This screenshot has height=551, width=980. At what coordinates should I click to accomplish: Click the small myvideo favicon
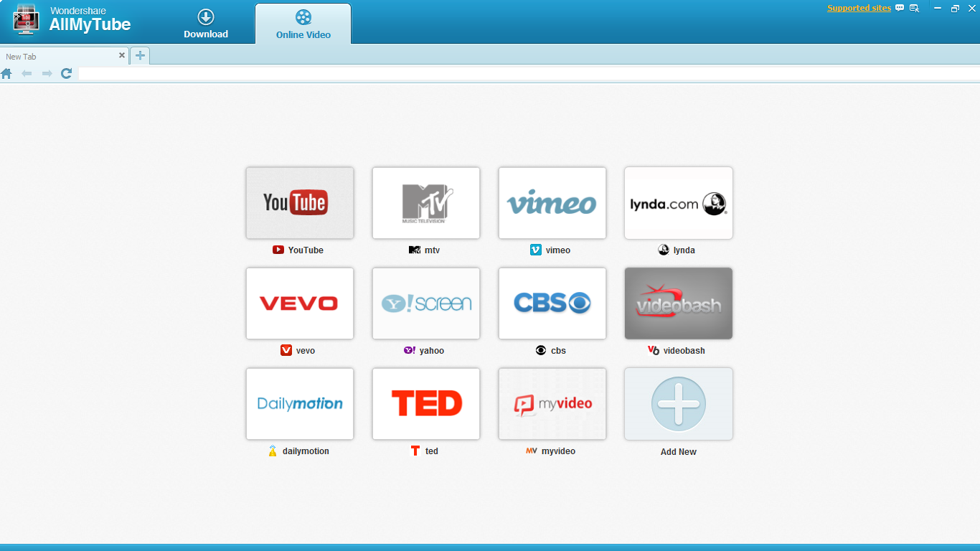pos(532,451)
